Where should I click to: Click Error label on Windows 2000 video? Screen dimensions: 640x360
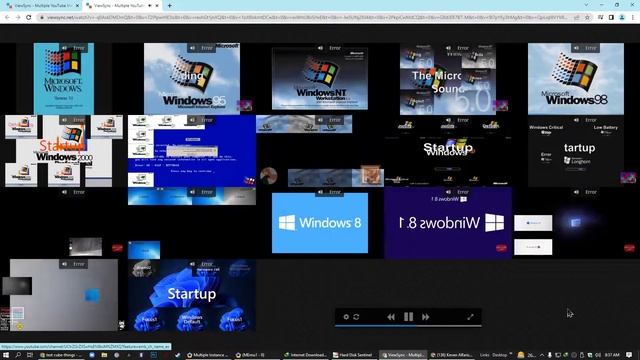point(79,120)
